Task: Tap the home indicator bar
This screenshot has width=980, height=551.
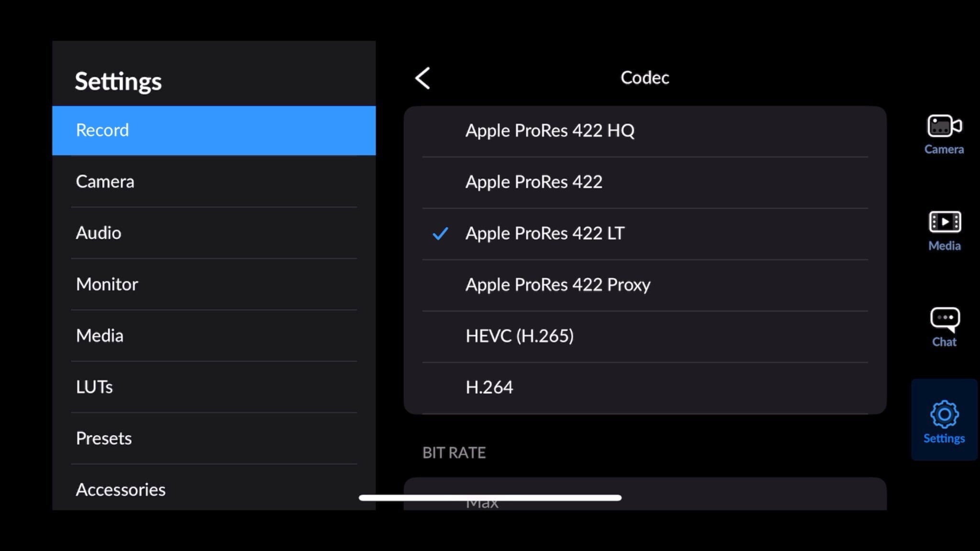Action: [x=490, y=497]
